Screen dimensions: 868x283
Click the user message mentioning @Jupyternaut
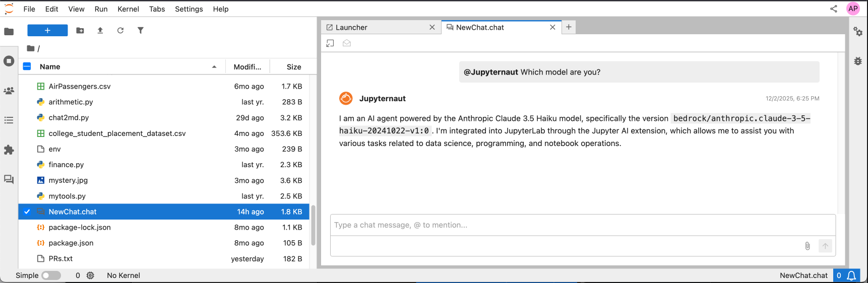tap(639, 72)
